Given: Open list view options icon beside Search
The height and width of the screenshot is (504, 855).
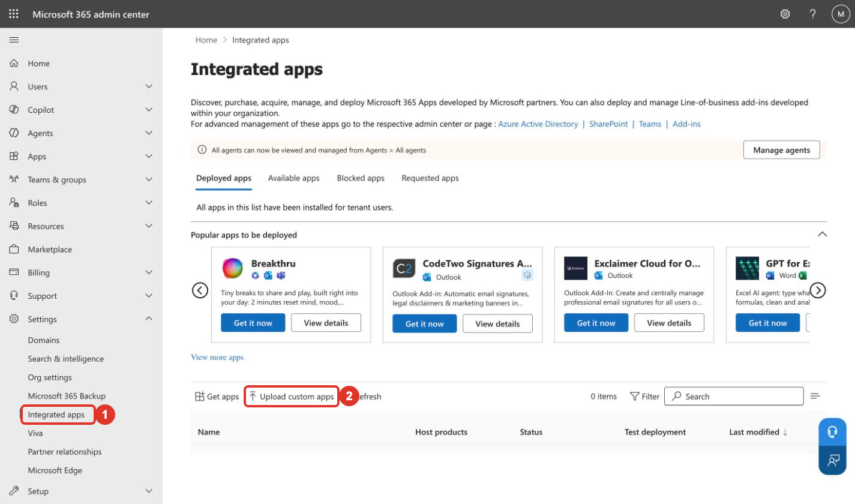Looking at the screenshot, I should point(815,396).
